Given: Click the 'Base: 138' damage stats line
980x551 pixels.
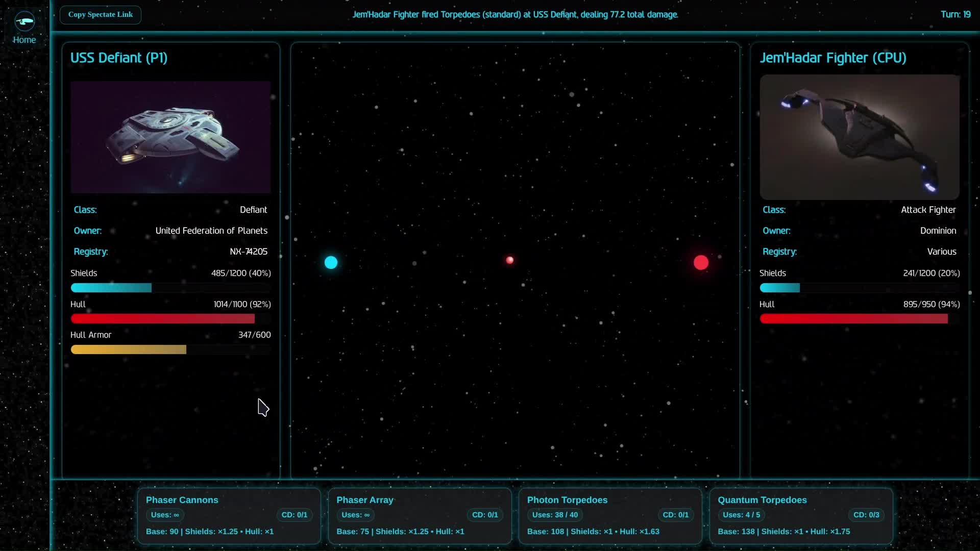Looking at the screenshot, I should click(x=783, y=532).
